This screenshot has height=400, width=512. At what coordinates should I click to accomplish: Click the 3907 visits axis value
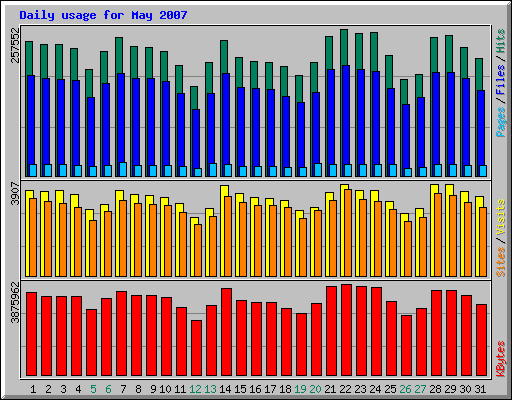pos(15,193)
